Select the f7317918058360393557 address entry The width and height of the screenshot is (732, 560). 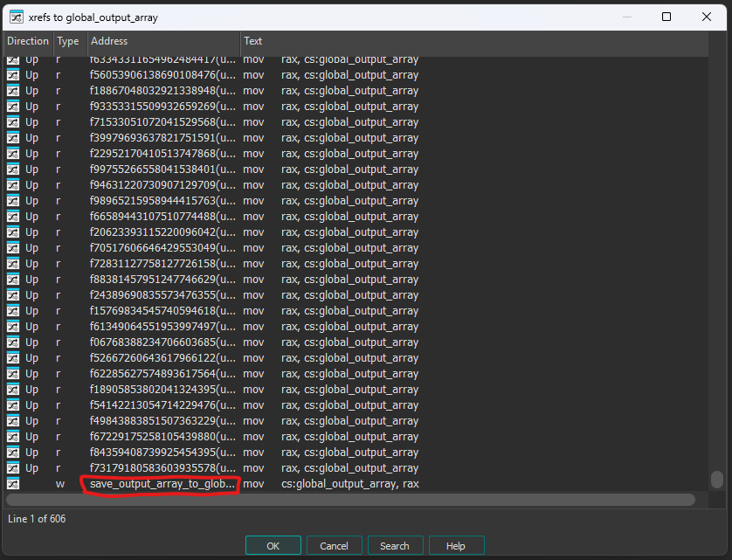pyautogui.click(x=162, y=468)
